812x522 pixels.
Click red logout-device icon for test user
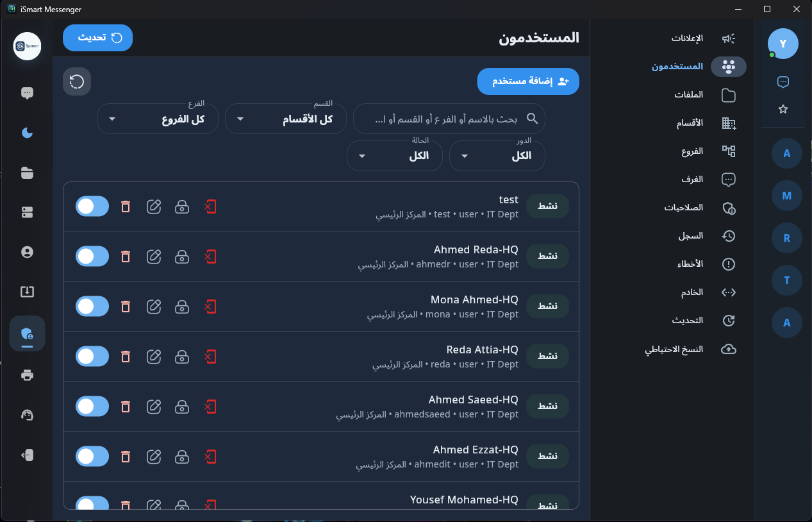coord(210,206)
